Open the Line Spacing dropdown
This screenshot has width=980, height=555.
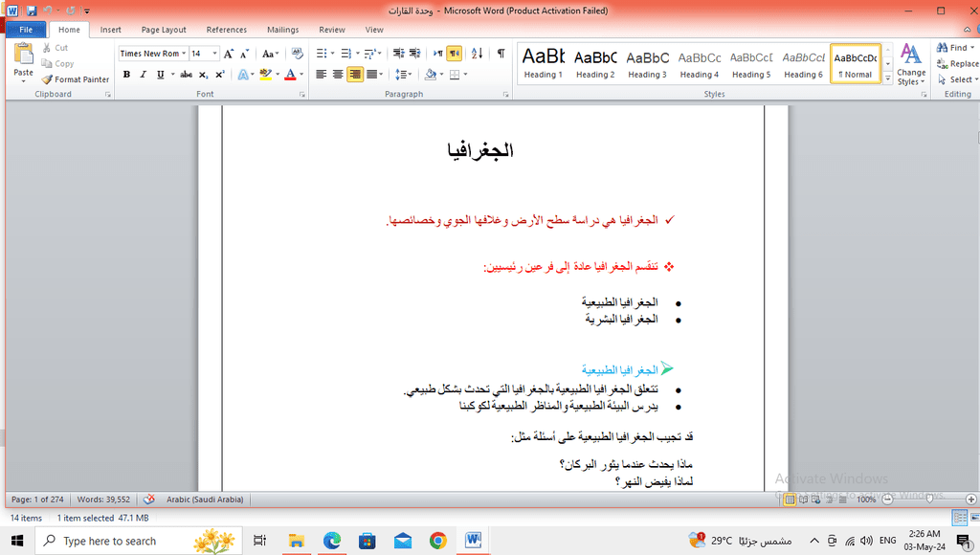[x=410, y=75]
